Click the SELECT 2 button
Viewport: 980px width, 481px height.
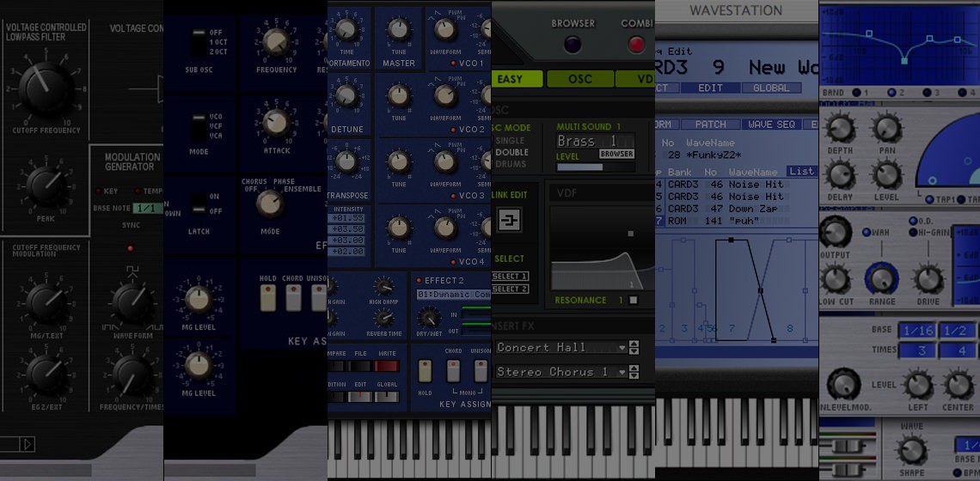click(x=510, y=289)
